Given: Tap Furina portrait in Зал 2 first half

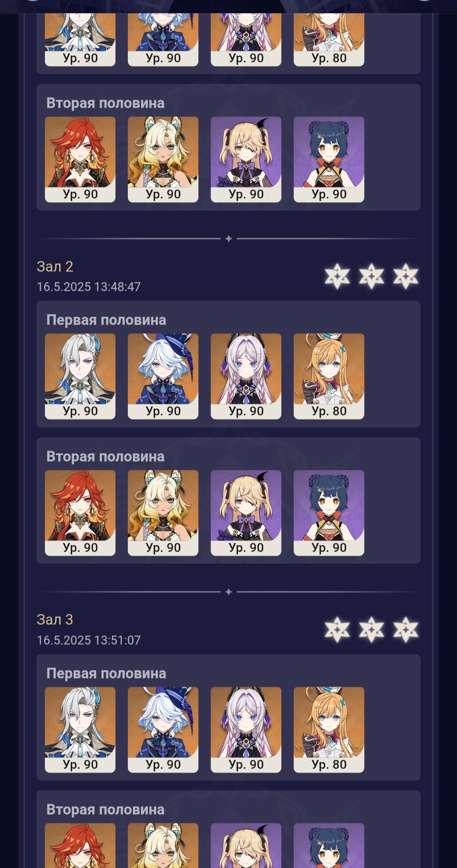Looking at the screenshot, I should (163, 376).
